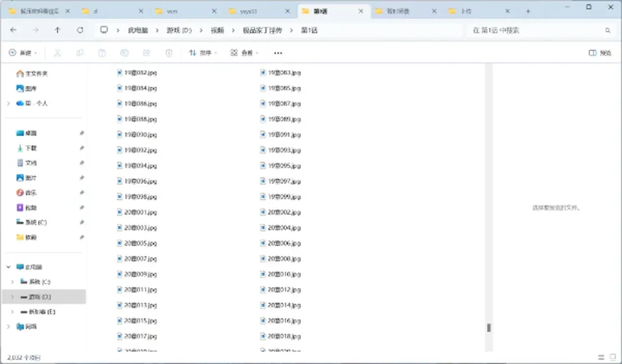The height and width of the screenshot is (364, 622).
Task: Open 图库 (Gallery) in sidebar
Action: click(26, 89)
